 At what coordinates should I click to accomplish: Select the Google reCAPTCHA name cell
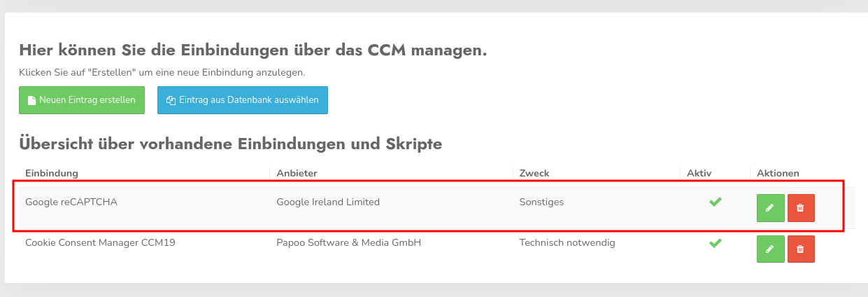click(71, 202)
